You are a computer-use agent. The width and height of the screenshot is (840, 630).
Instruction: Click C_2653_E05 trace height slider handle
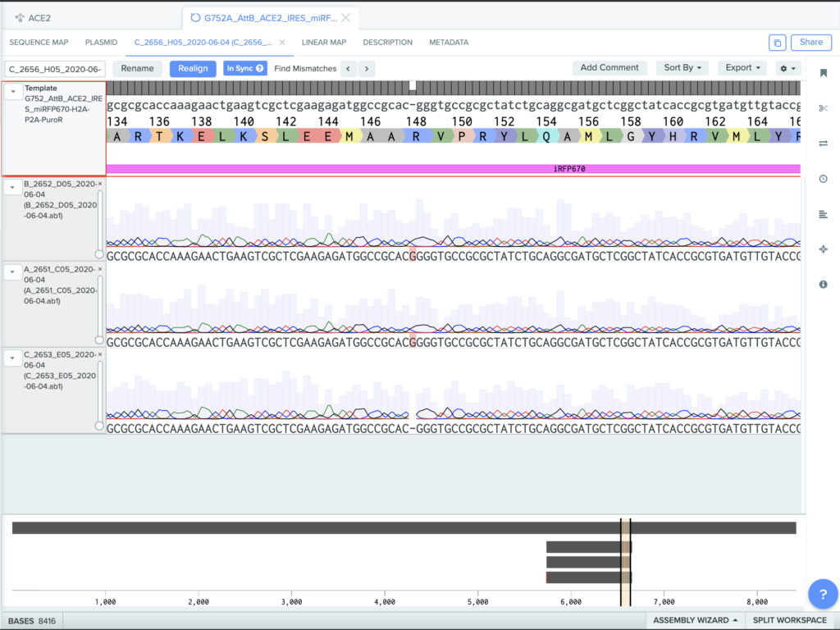[99, 426]
